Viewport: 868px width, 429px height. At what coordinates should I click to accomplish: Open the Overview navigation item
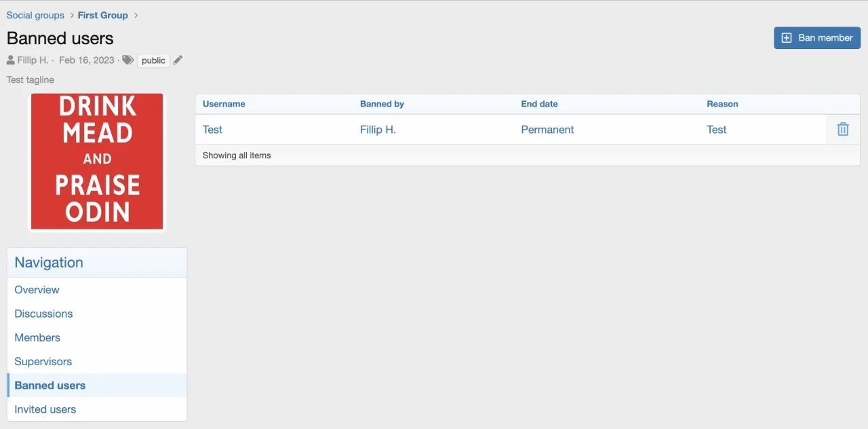[x=37, y=290]
